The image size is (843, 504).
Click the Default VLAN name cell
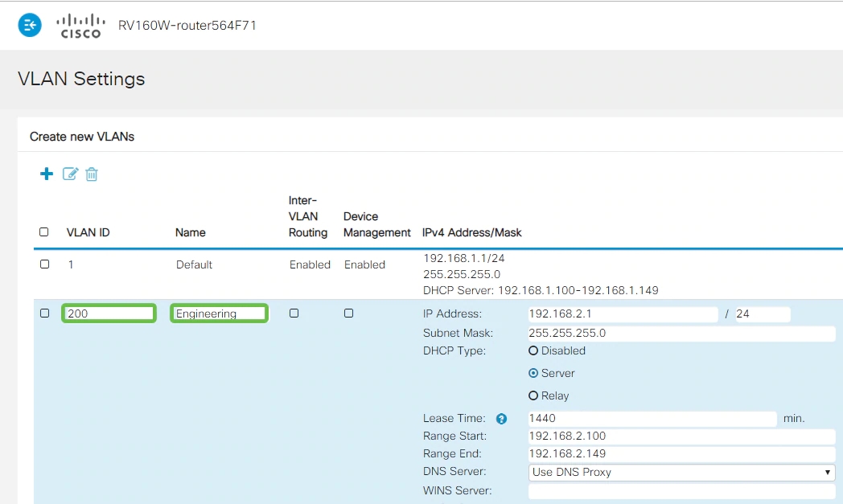coord(194,265)
